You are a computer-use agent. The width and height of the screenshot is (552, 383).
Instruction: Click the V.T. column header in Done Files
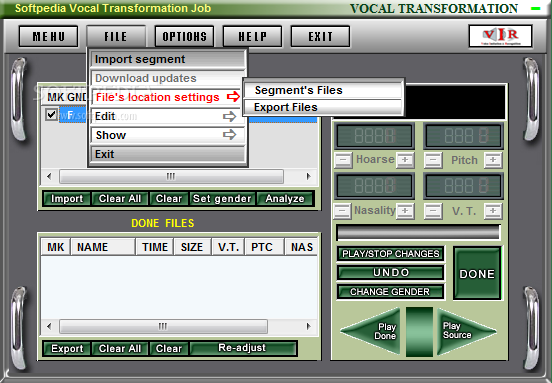point(229,247)
